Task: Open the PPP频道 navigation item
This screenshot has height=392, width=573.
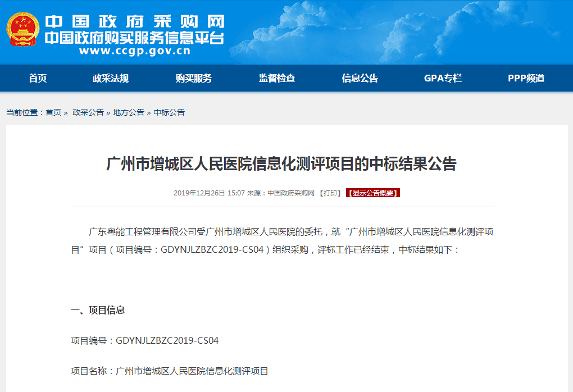Action: point(526,78)
